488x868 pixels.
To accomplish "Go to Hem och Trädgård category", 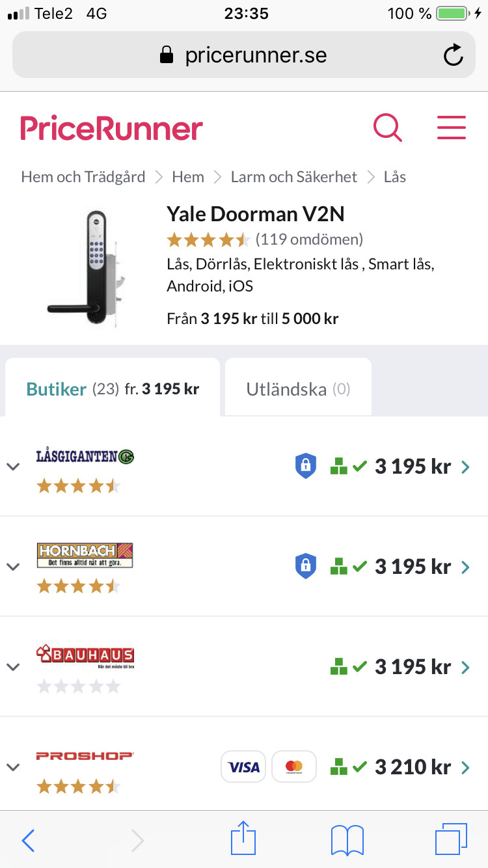I will [83, 177].
